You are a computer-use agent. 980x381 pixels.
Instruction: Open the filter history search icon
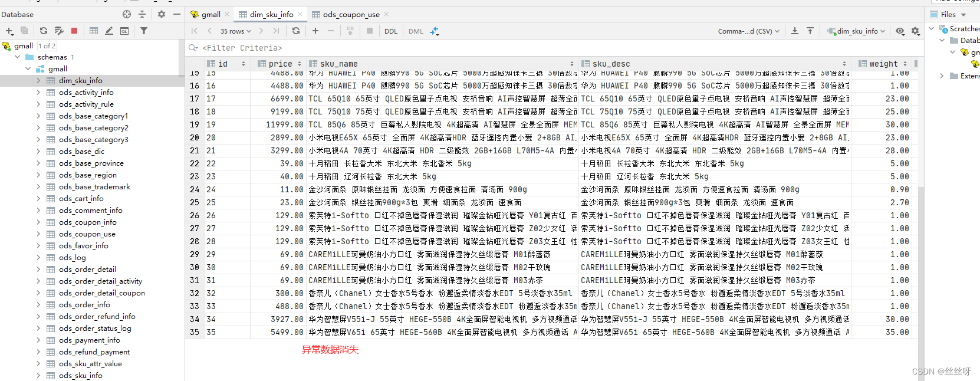pos(193,48)
